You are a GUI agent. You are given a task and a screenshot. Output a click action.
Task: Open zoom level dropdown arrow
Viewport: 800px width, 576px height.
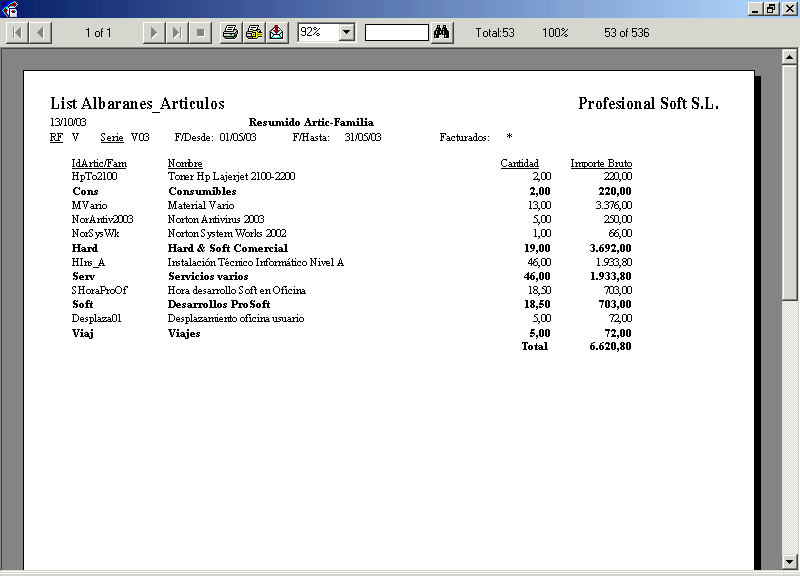pos(347,33)
